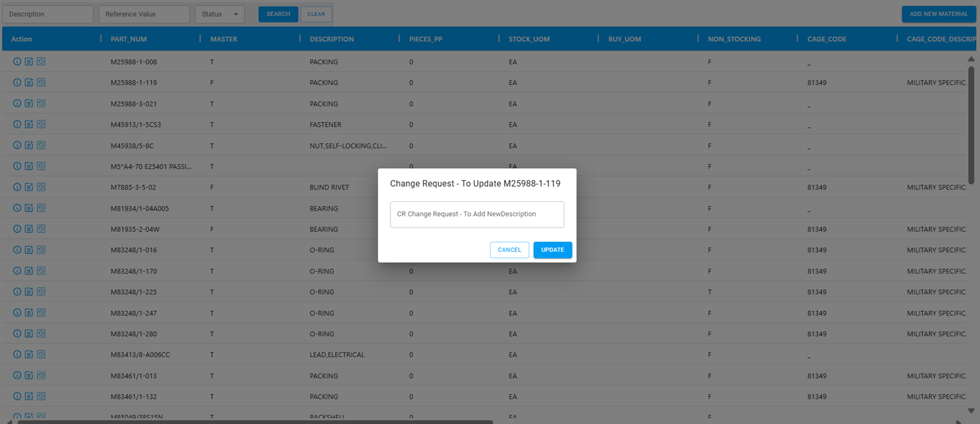Viewport: 980px width, 424px height.
Task: Confirm the change request with Update
Action: pos(552,250)
